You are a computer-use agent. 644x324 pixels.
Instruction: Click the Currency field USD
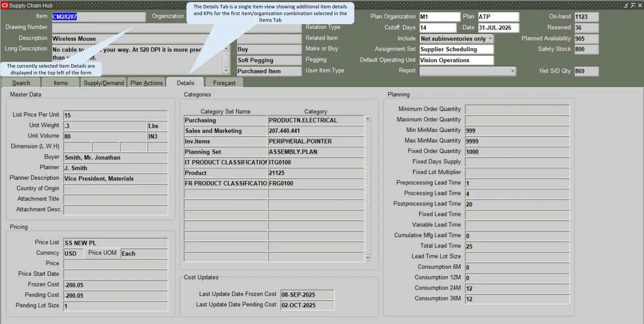click(x=74, y=254)
